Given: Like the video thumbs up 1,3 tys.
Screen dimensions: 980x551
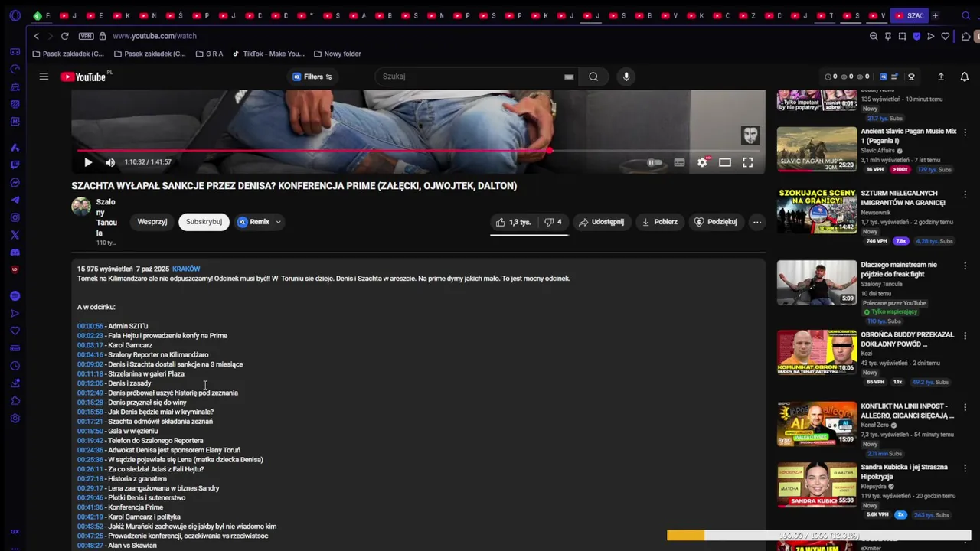Looking at the screenshot, I should 513,222.
